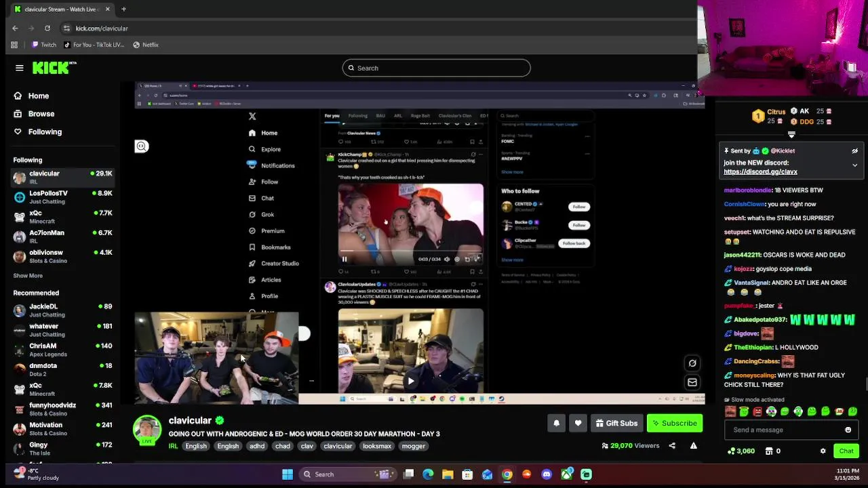This screenshot has width=868, height=488.
Task: Select the looksmax tag
Action: coord(377,446)
